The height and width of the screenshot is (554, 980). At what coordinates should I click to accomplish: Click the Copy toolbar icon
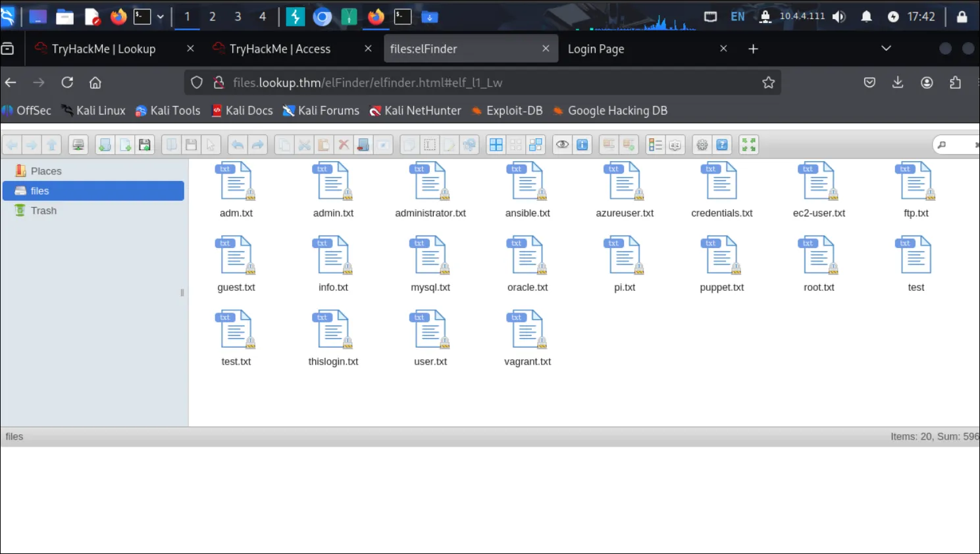284,145
